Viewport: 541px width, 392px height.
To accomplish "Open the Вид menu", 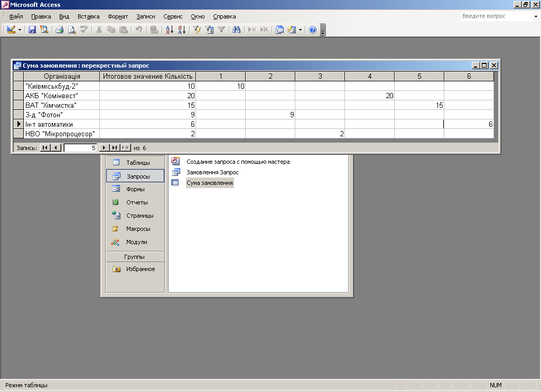I will click(64, 16).
